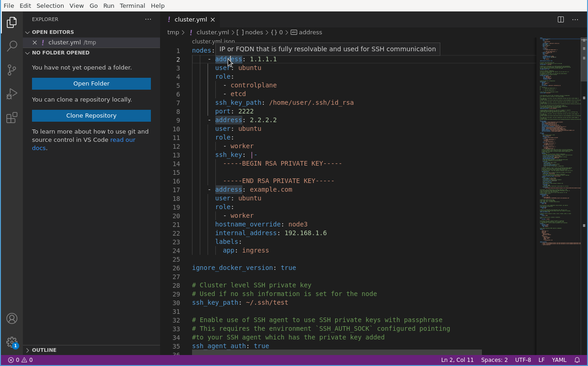Viewport: 588px width, 366px height.
Task: Change file encoding UTF-8
Action: [x=523, y=360]
